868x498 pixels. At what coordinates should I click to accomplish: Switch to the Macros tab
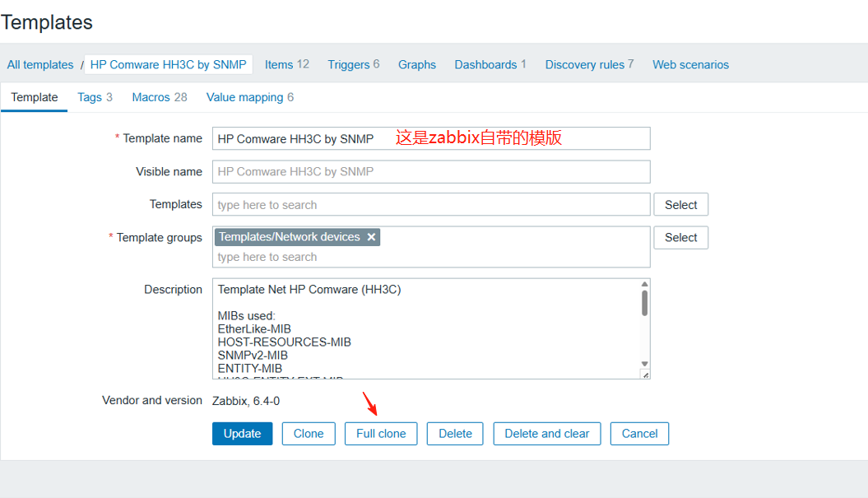[151, 97]
